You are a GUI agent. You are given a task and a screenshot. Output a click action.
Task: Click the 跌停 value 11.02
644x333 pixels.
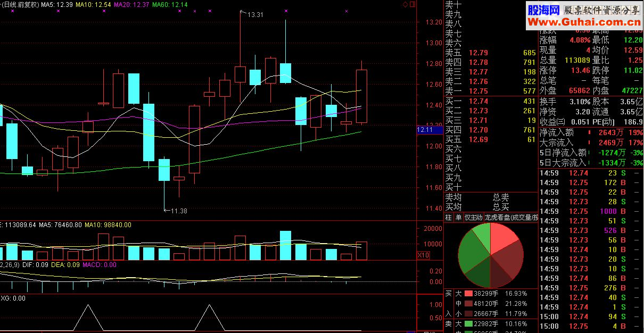tap(633, 70)
